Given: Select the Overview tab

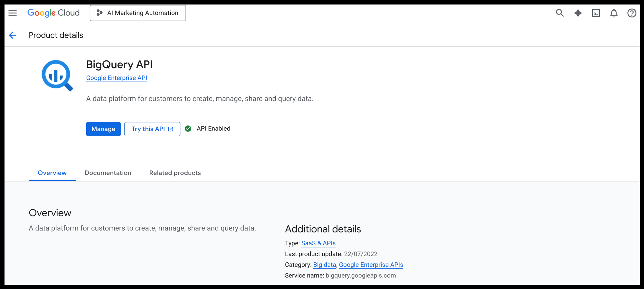Looking at the screenshot, I should (52, 173).
